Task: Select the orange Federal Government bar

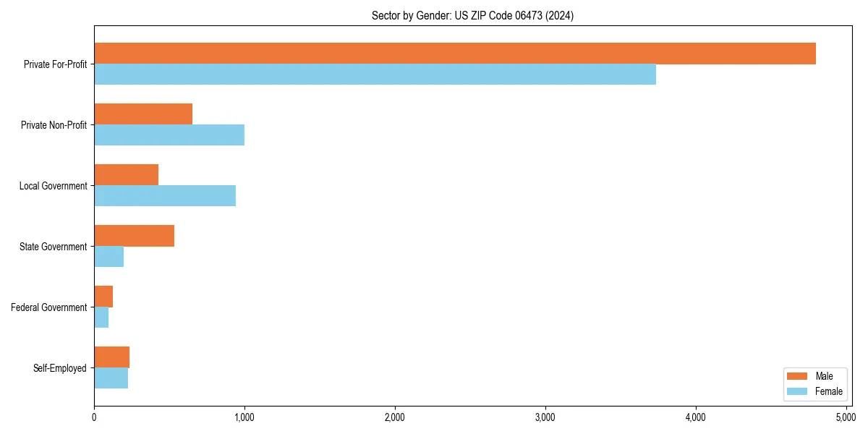Action: point(101,296)
